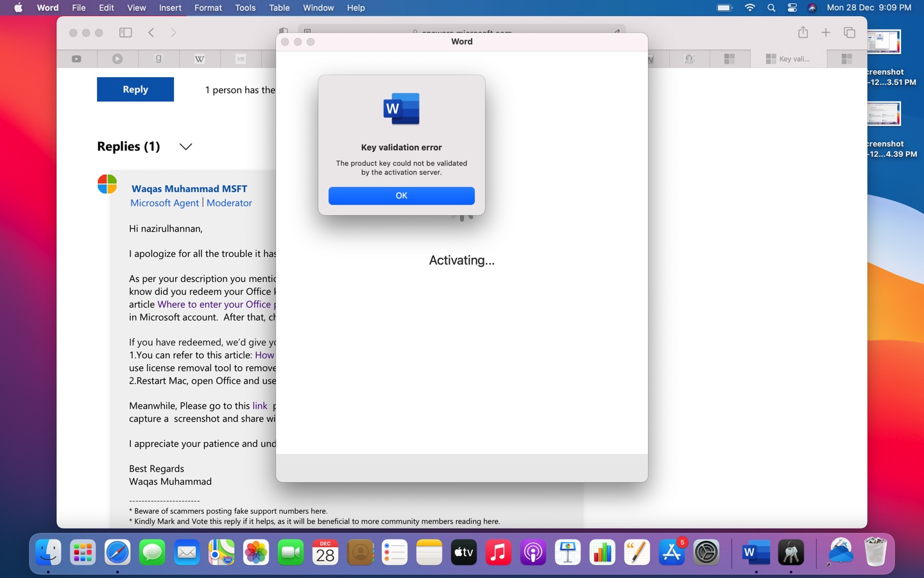The height and width of the screenshot is (578, 924).
Task: Click the 'link' hyperlink after 'go to this'
Action: click(260, 406)
